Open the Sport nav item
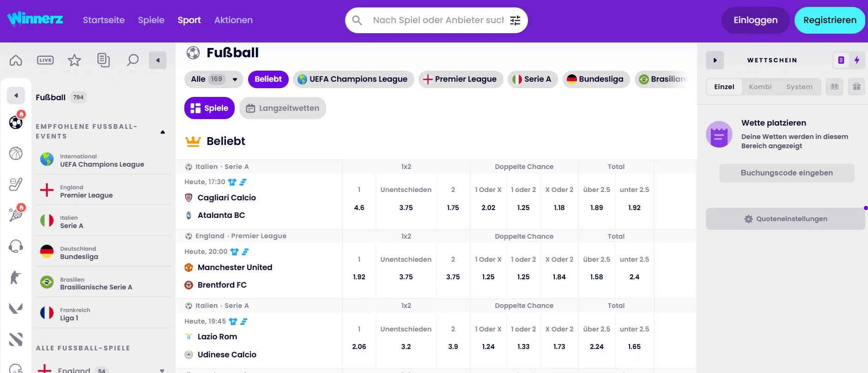Screen dimensions: 868x373 (x=189, y=20)
